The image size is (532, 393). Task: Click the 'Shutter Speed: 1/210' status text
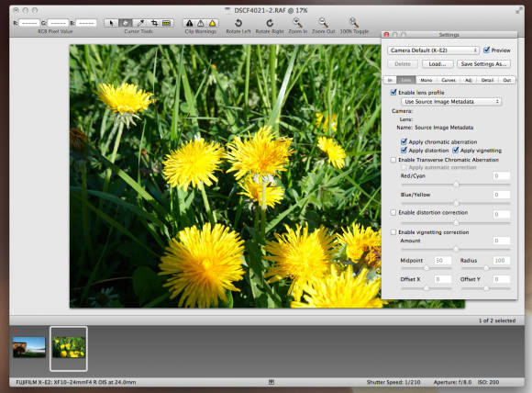(393, 382)
